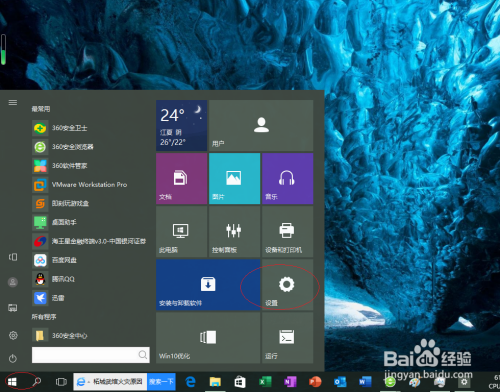Open the 即刻玩游戏盒 app entry
500x392 pixels.
[90, 203]
